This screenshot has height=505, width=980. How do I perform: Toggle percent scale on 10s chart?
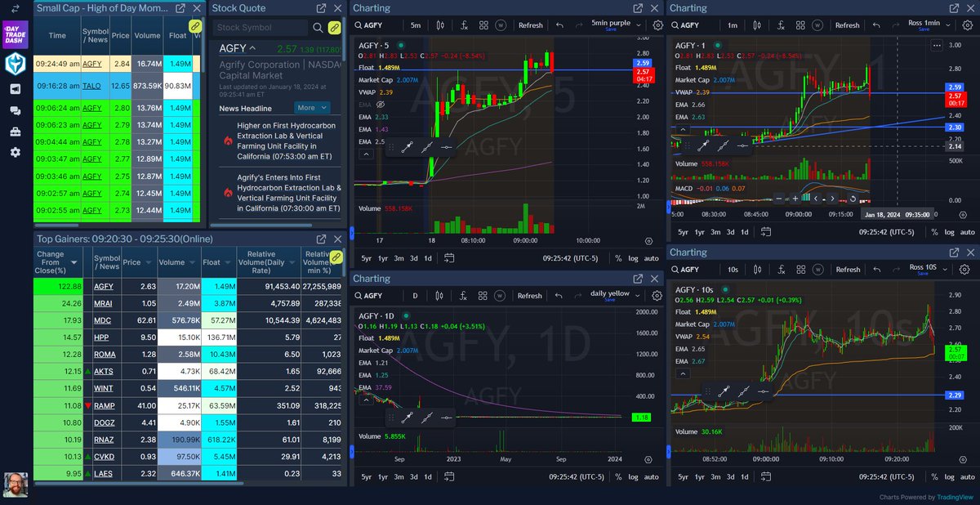tap(935, 476)
